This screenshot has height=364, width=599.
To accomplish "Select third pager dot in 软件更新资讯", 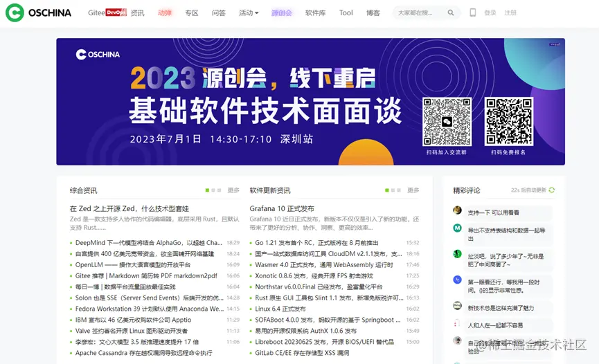I will 399,190.
